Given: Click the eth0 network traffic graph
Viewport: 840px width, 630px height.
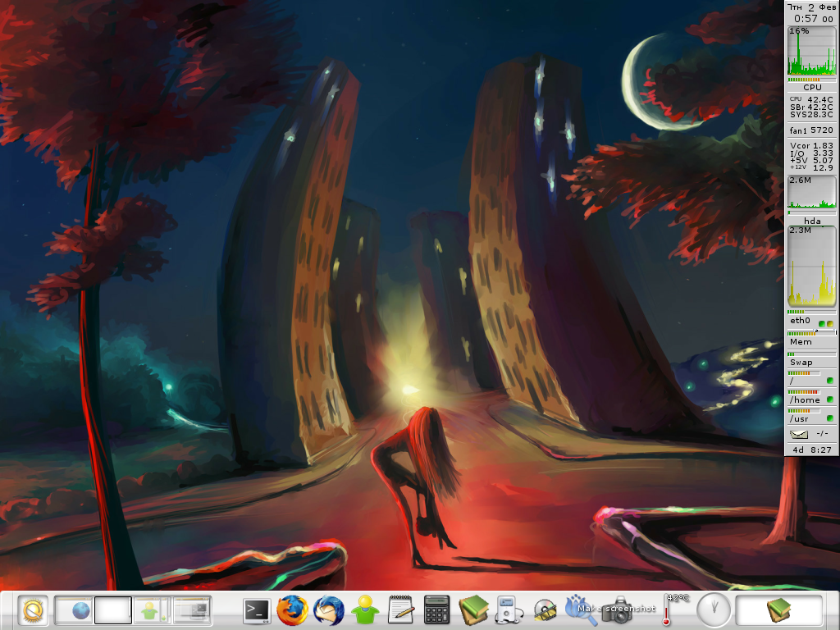Looking at the screenshot, I should (811, 267).
